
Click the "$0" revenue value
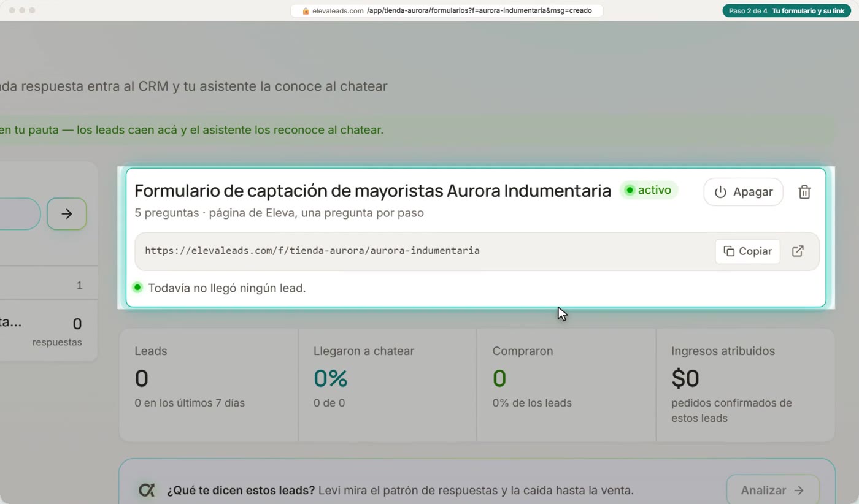685,378
